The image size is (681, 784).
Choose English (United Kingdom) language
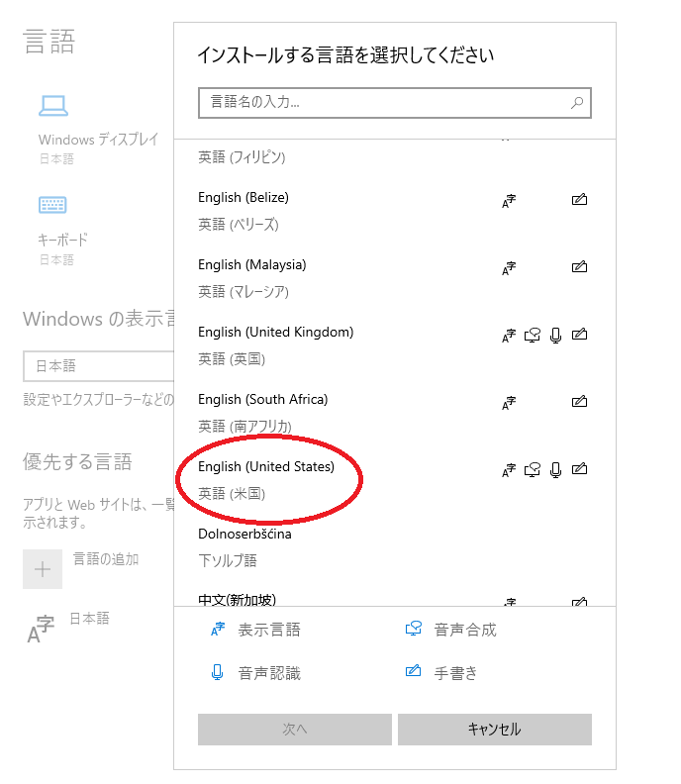click(x=275, y=333)
